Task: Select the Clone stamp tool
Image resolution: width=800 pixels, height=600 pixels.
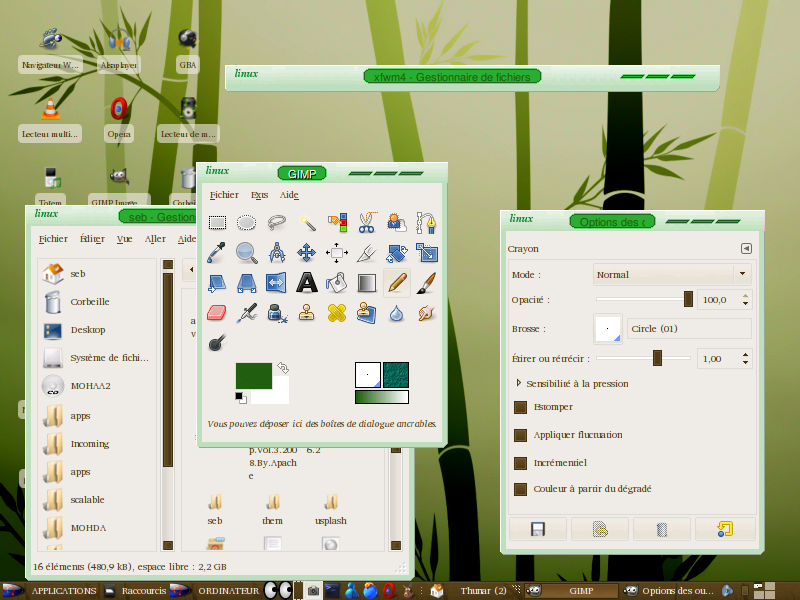Action: [307, 313]
